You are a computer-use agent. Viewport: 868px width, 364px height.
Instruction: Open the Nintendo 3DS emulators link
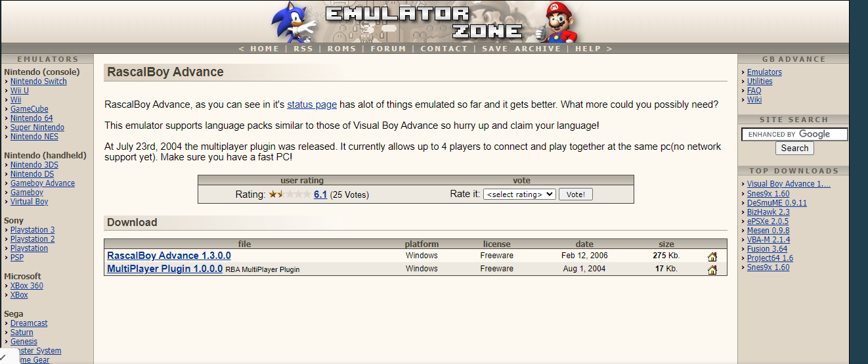34,165
